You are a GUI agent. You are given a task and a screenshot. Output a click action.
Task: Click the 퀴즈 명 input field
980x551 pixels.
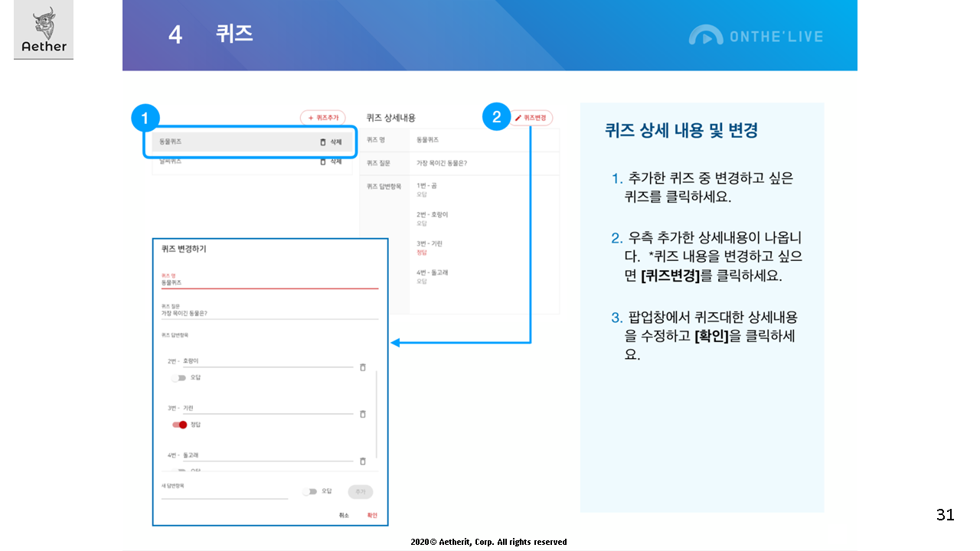pyautogui.click(x=268, y=282)
